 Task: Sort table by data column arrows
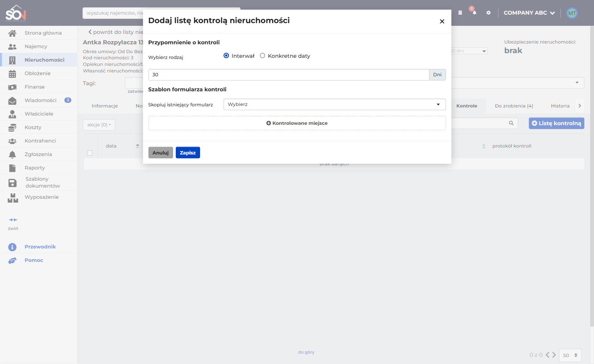point(138,146)
